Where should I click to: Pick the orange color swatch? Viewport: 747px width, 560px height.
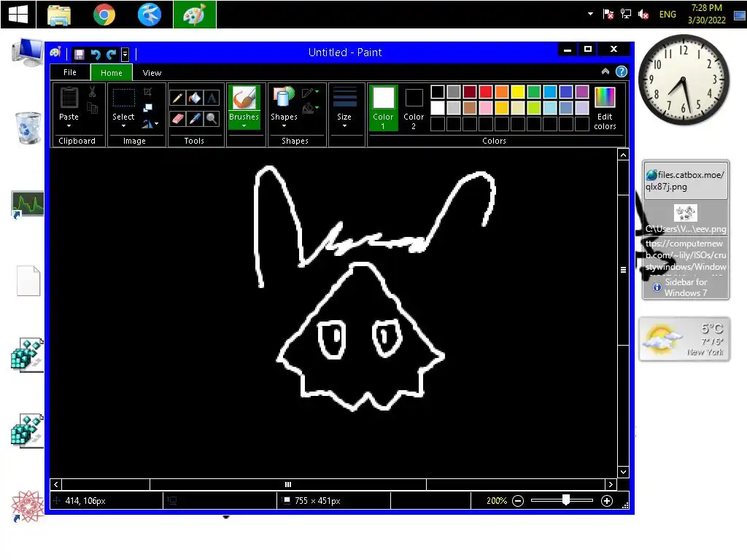(x=502, y=91)
